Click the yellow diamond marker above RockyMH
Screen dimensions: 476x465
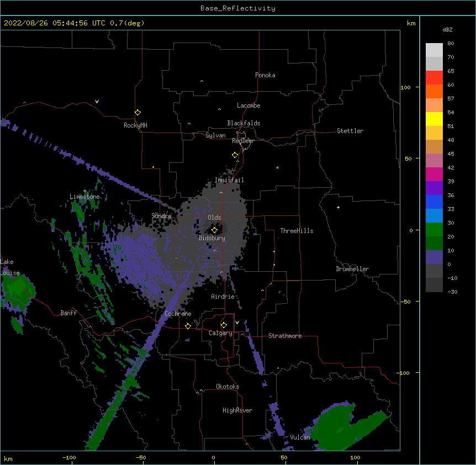tap(137, 113)
